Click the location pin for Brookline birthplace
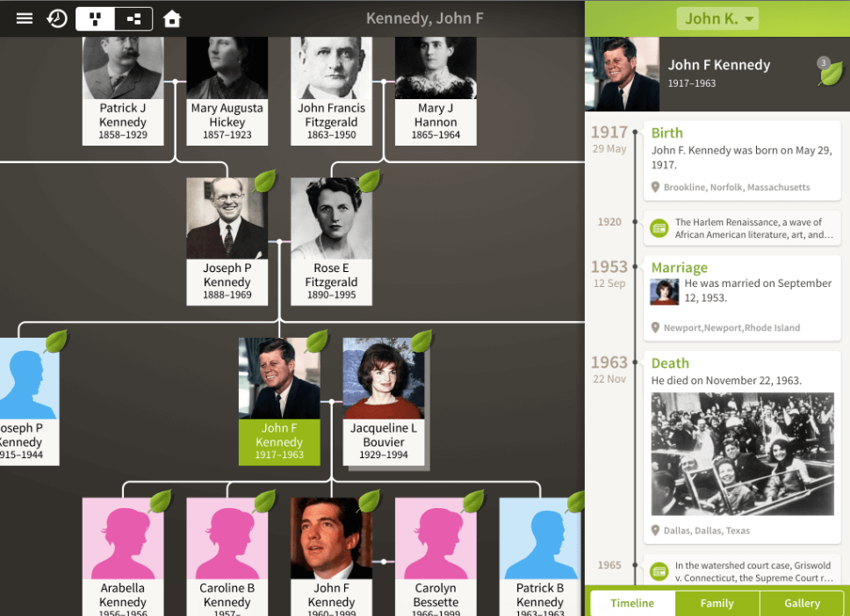Screen dimensions: 850x616 (x=655, y=187)
